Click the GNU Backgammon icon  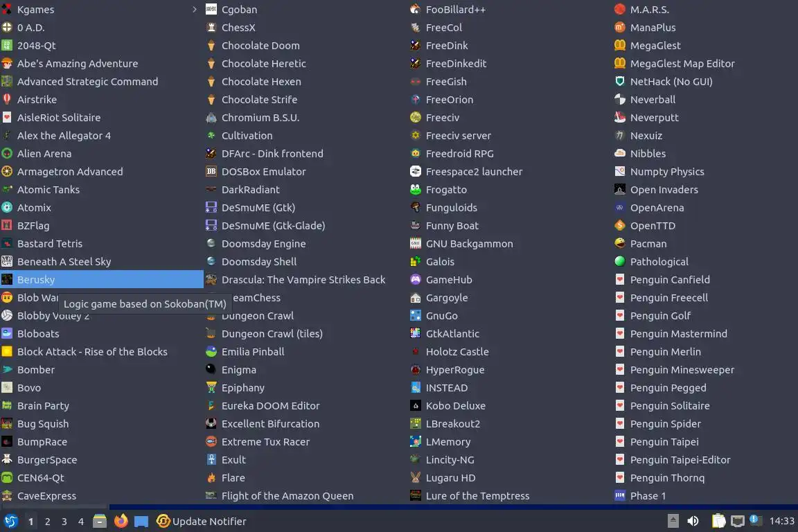pos(416,243)
